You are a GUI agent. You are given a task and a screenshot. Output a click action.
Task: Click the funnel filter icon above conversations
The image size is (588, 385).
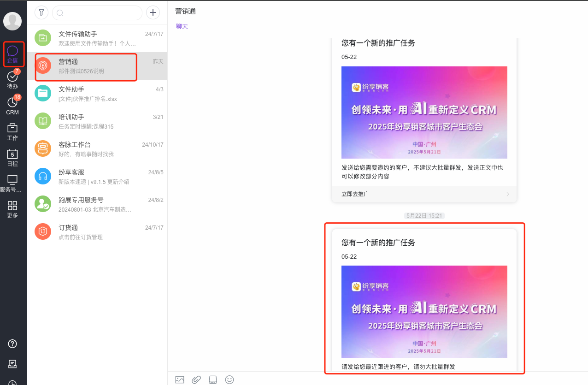tap(41, 13)
